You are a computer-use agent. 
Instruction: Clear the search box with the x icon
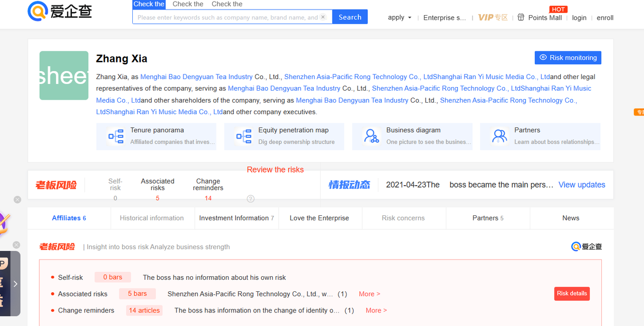(323, 17)
